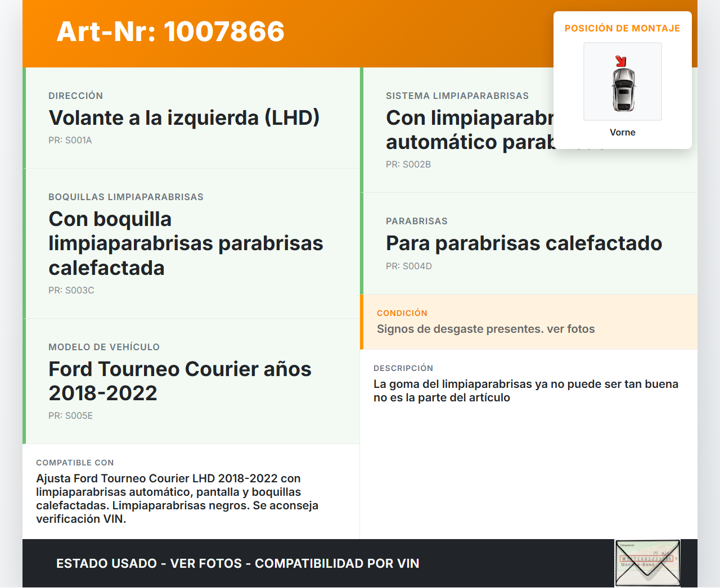Viewport: 720px width, 588px height.
Task: Click the PR: S002B code
Action: (x=408, y=164)
